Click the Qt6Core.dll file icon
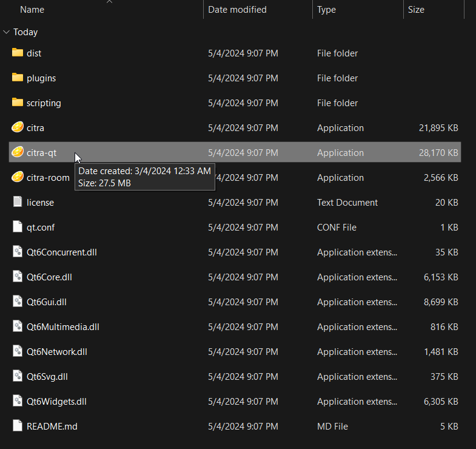 [x=18, y=277]
